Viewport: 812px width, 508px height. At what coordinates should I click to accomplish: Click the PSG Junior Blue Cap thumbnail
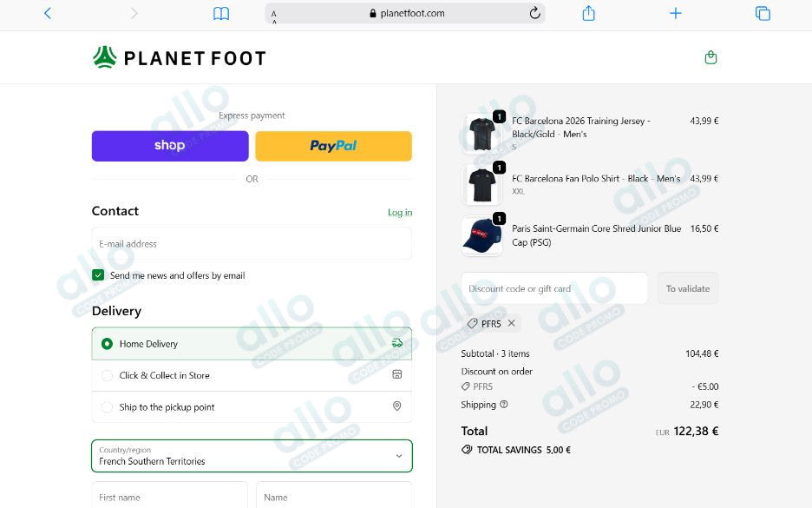point(481,234)
